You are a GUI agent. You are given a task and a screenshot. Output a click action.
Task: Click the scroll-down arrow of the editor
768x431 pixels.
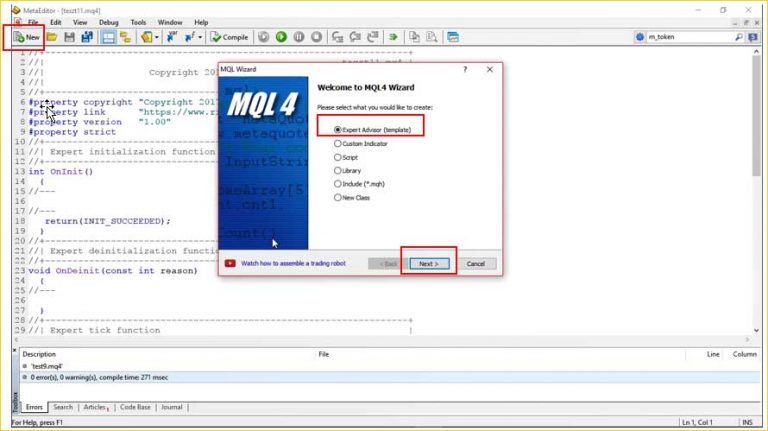[756, 331]
